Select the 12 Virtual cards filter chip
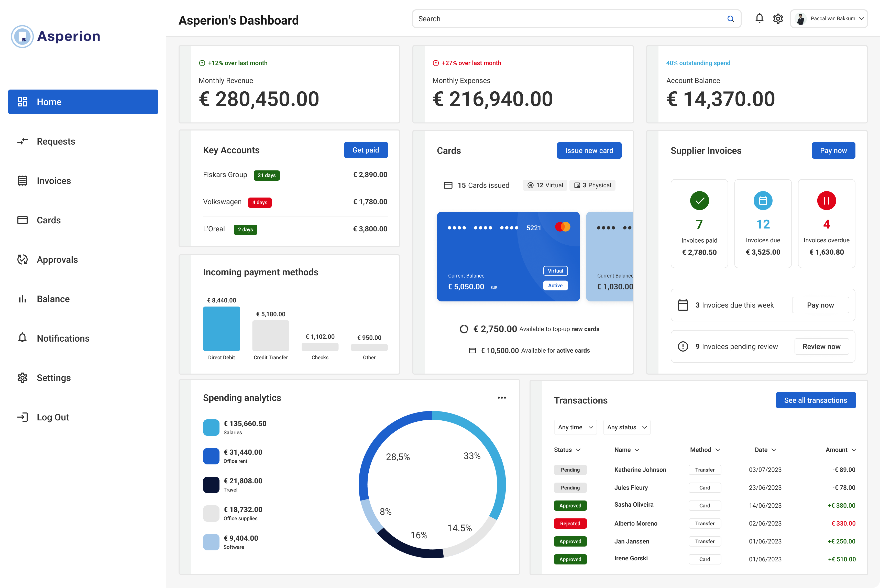Viewport: 880px width, 588px height. tap(545, 185)
